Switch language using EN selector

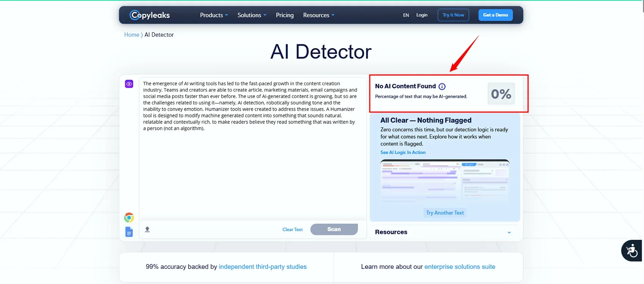point(406,15)
